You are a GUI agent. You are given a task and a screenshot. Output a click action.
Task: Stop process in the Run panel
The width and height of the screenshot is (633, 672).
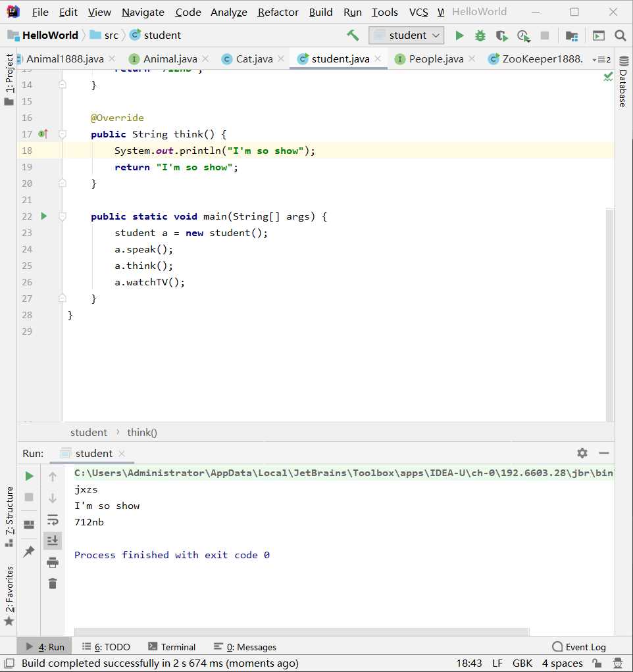click(x=29, y=497)
